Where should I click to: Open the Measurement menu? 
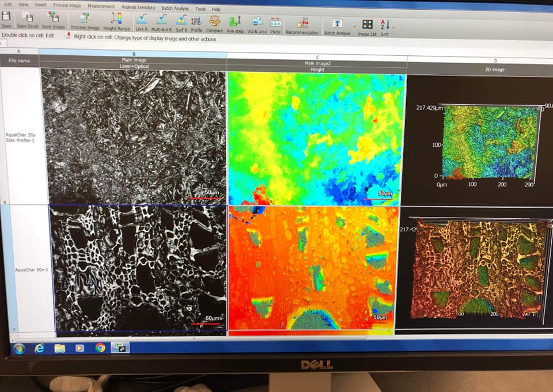click(x=101, y=7)
